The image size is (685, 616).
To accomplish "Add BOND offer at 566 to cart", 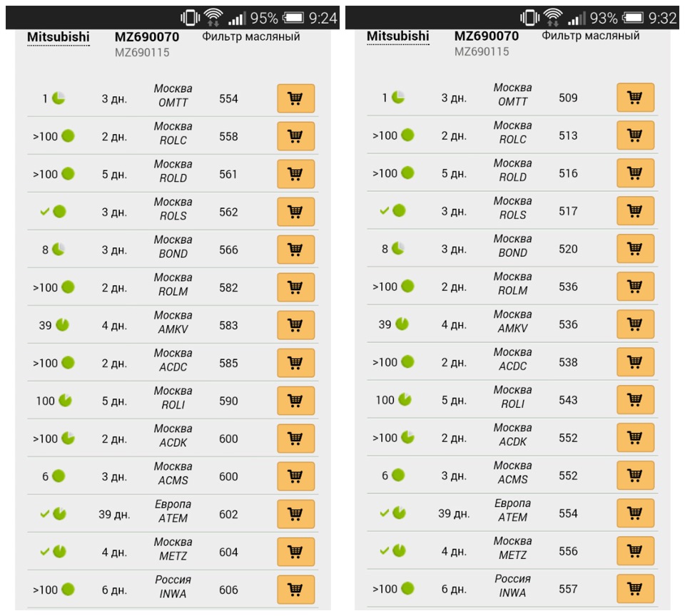I will pyautogui.click(x=295, y=250).
